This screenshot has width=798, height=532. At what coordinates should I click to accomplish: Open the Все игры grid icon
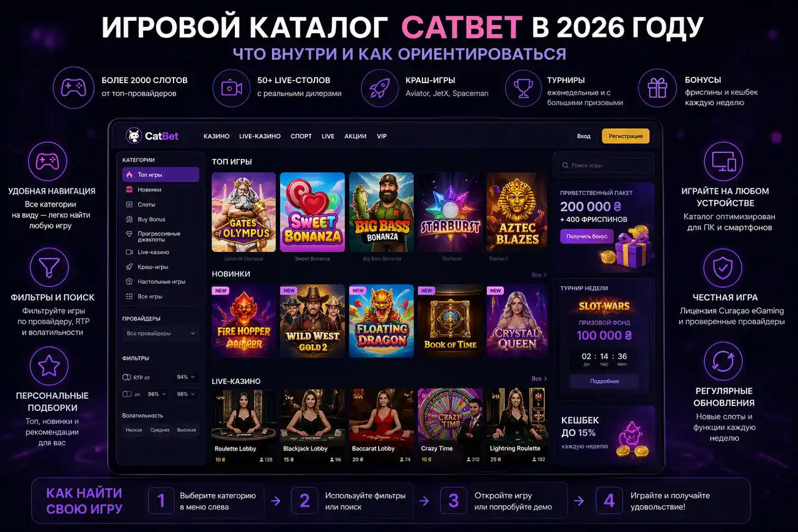point(129,297)
